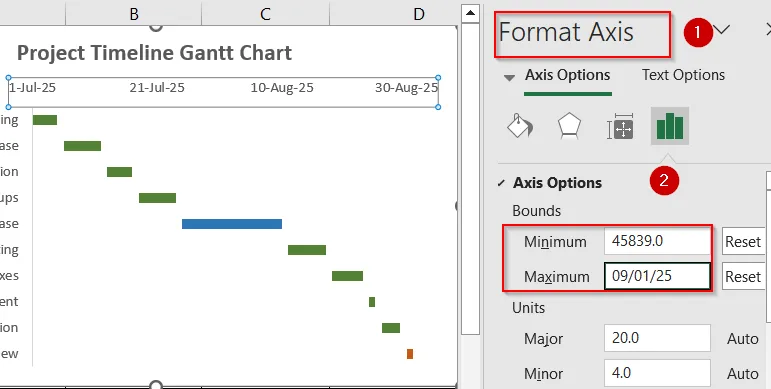Viewport: 771px width, 389px height.
Task: Reset the Maximum bound value
Action: [x=743, y=276]
